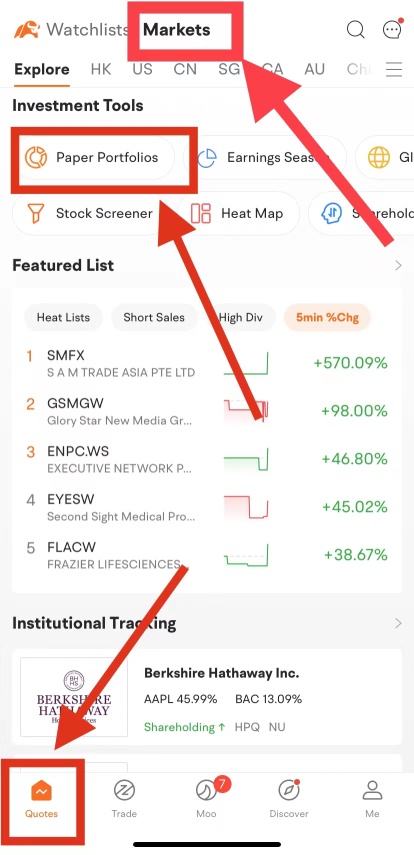Screen dimensions: 414x855
Task: Expand Institutional Tracking with chevron arrow
Action: click(x=398, y=623)
